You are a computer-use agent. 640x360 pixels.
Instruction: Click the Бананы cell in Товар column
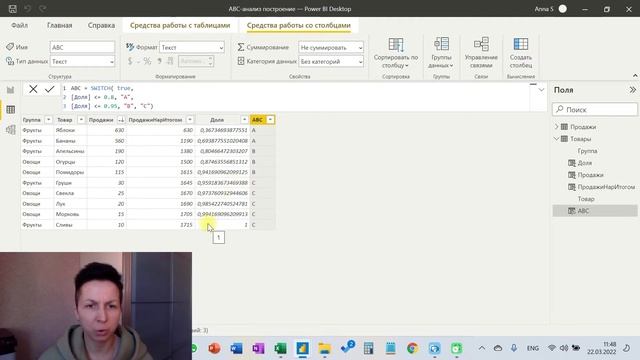70,141
